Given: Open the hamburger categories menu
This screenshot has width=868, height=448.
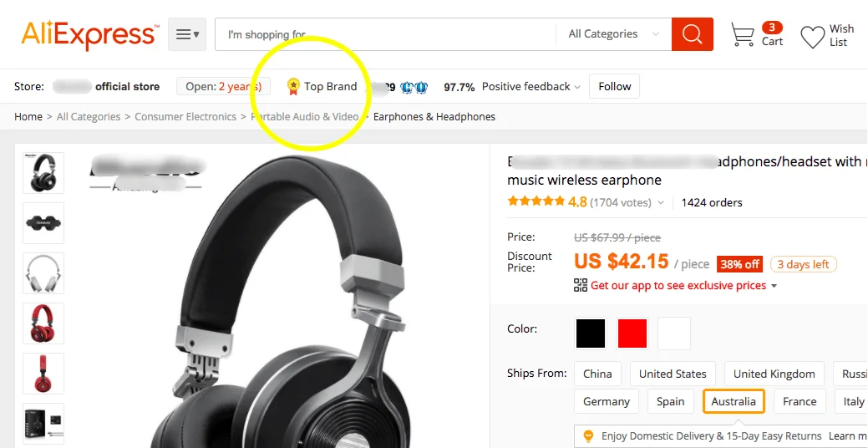Looking at the screenshot, I should 187,34.
